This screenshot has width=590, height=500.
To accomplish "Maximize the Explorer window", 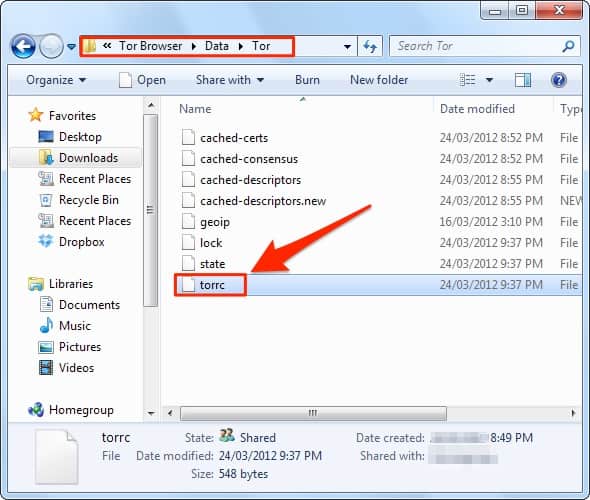I will click(x=522, y=11).
